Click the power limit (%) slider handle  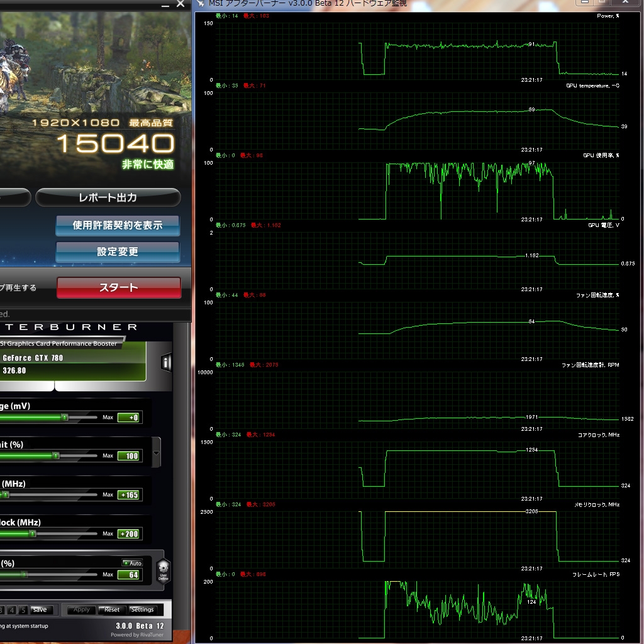[56, 455]
